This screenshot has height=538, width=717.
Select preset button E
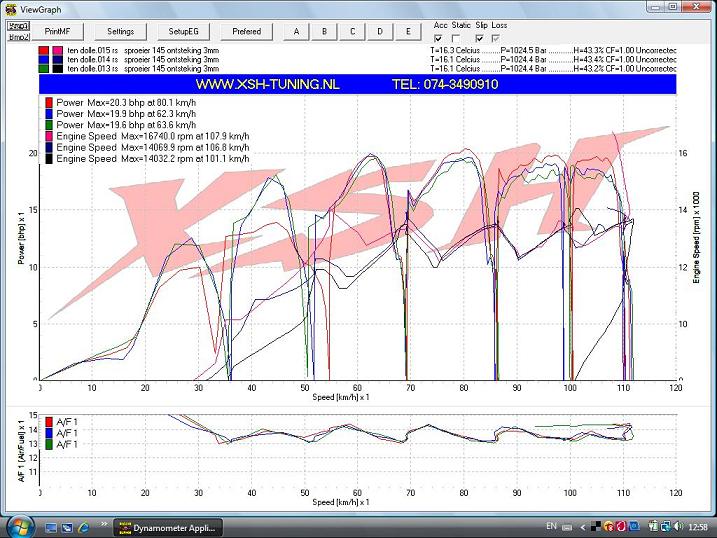pos(408,32)
